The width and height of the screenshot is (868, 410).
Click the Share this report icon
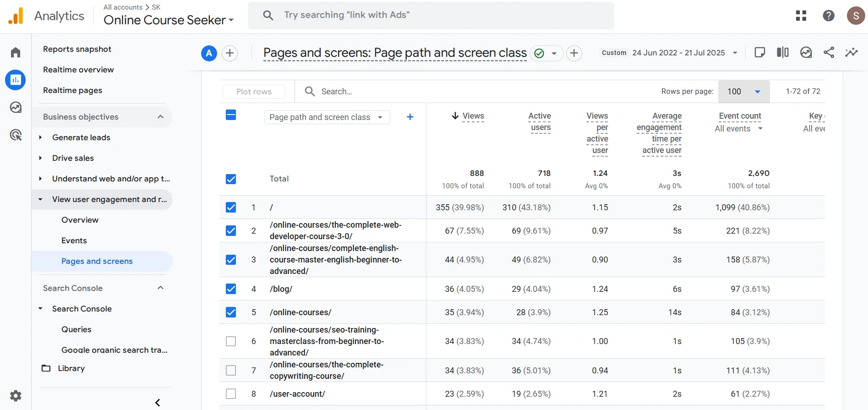(x=829, y=53)
